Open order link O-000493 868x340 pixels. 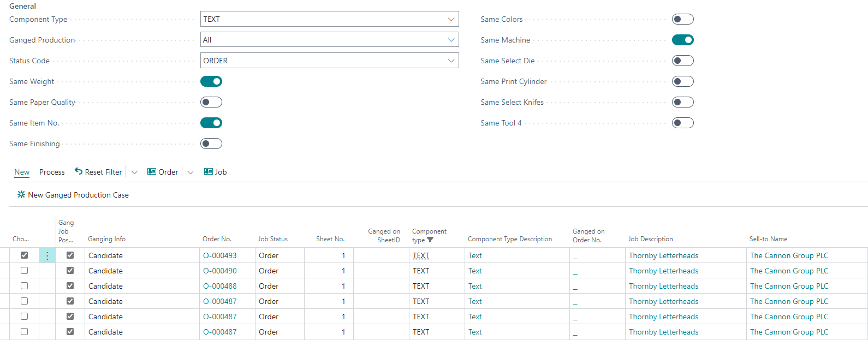220,255
